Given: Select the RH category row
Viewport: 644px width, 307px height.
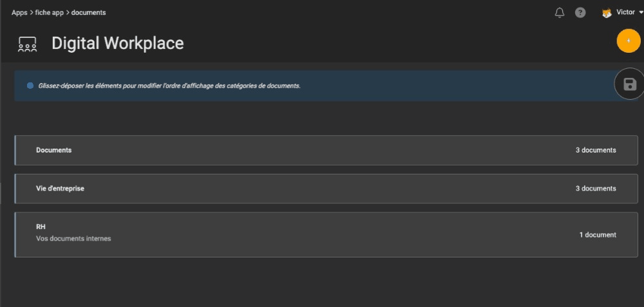Looking at the screenshot, I should tap(327, 235).
